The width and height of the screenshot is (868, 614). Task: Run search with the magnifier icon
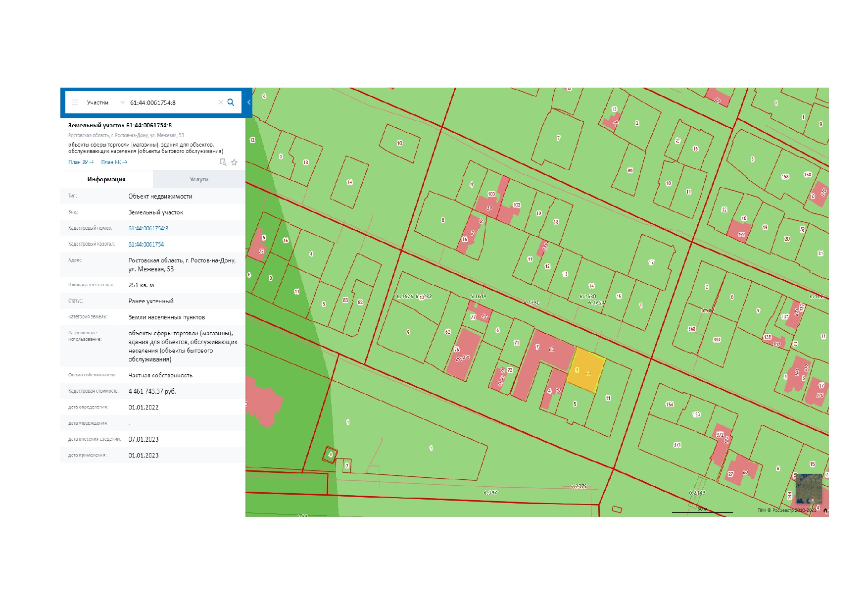231,102
